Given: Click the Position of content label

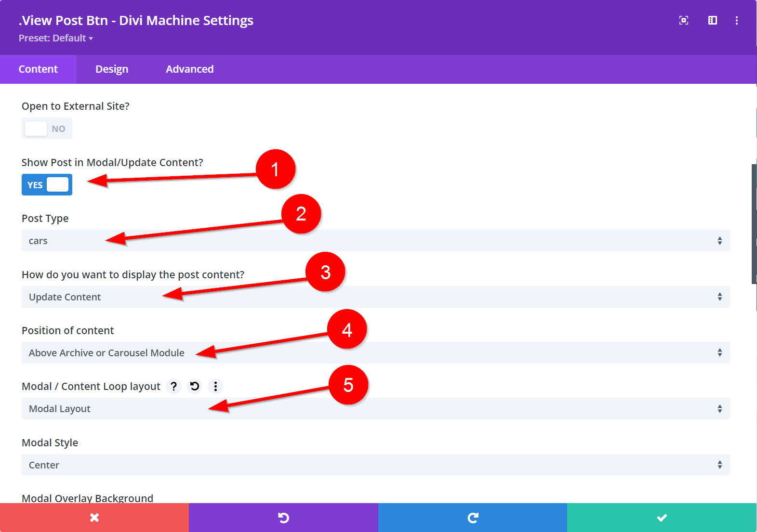Looking at the screenshot, I should point(67,330).
